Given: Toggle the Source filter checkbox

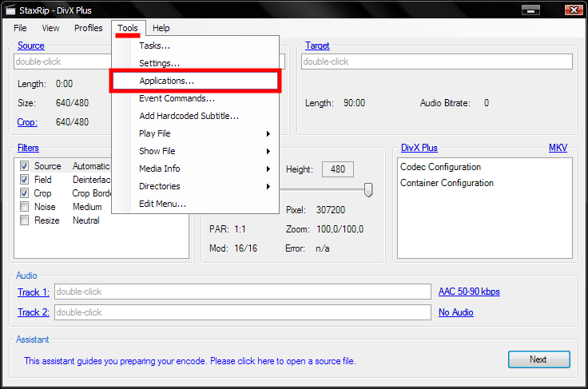Looking at the screenshot, I should click(x=25, y=165).
